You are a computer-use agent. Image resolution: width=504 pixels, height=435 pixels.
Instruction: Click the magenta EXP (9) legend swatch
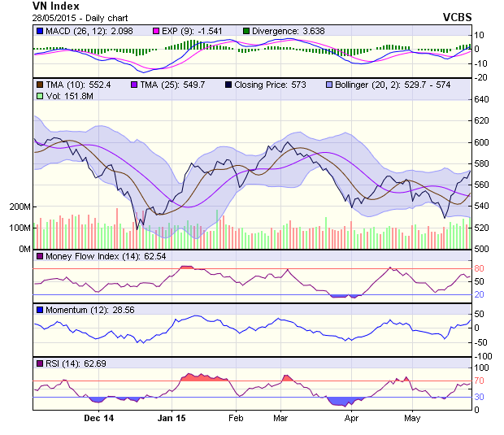[x=150, y=30]
